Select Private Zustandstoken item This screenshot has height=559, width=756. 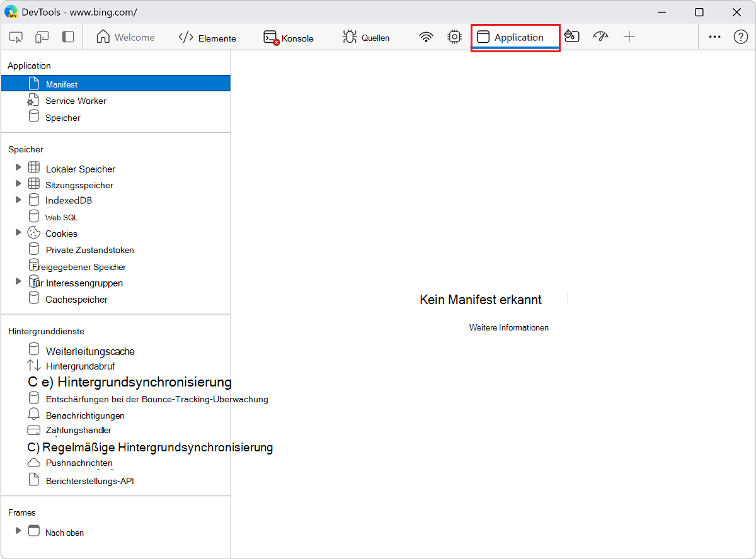click(90, 250)
